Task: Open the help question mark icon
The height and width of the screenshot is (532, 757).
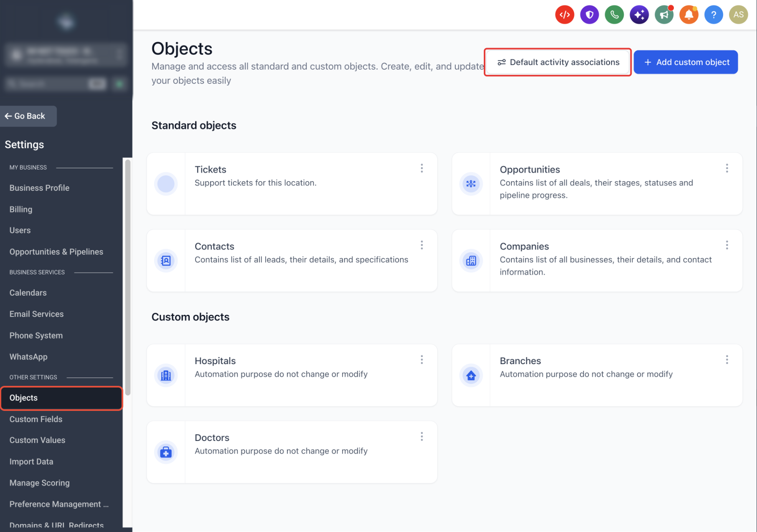Action: pos(714,15)
